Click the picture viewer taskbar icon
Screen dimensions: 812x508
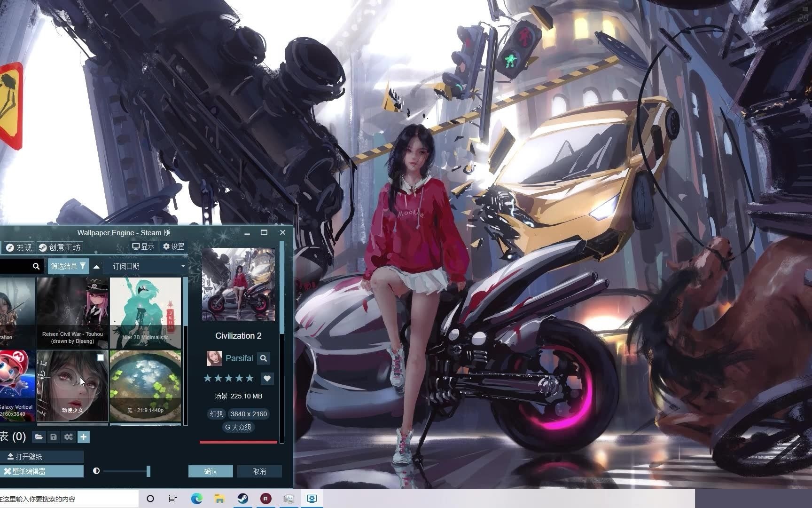pos(289,499)
